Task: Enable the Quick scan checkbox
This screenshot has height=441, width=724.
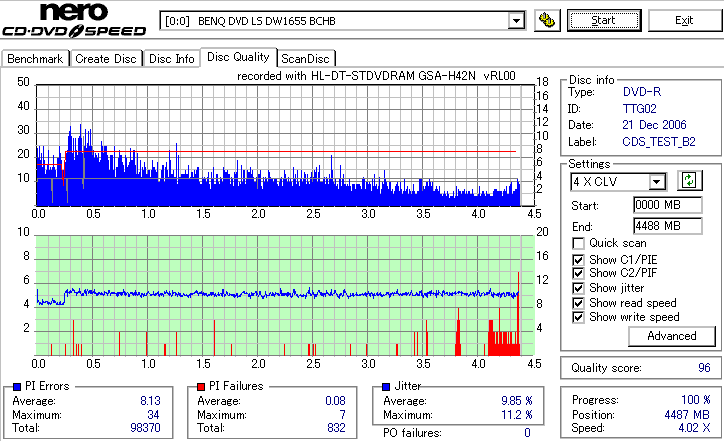Action: (x=578, y=243)
